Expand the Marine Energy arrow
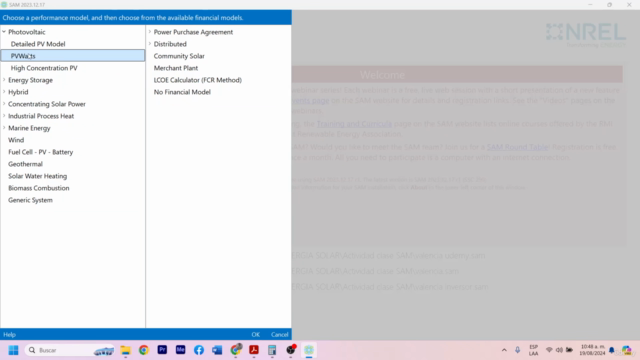The image size is (640, 360). (4, 128)
